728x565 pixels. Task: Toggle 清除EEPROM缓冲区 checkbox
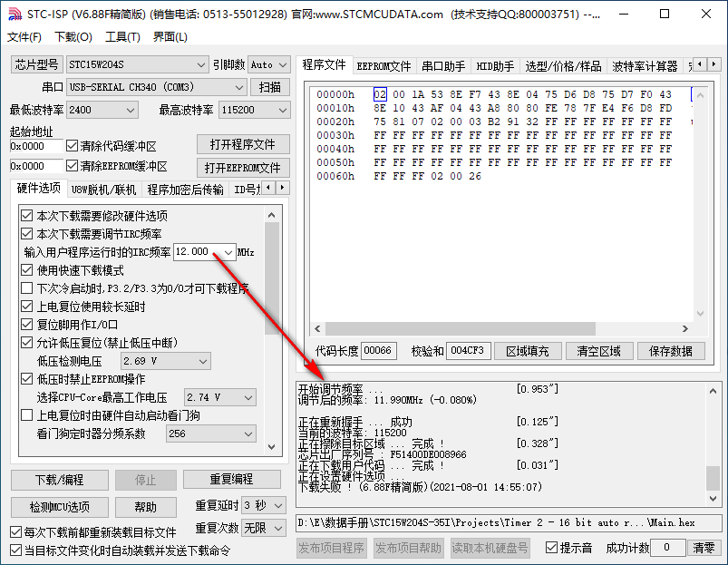(x=72, y=166)
